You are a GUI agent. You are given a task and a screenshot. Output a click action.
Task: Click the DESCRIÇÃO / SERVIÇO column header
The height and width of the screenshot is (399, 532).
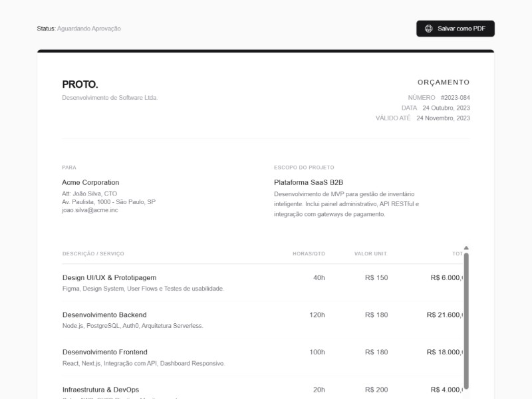[x=93, y=254]
